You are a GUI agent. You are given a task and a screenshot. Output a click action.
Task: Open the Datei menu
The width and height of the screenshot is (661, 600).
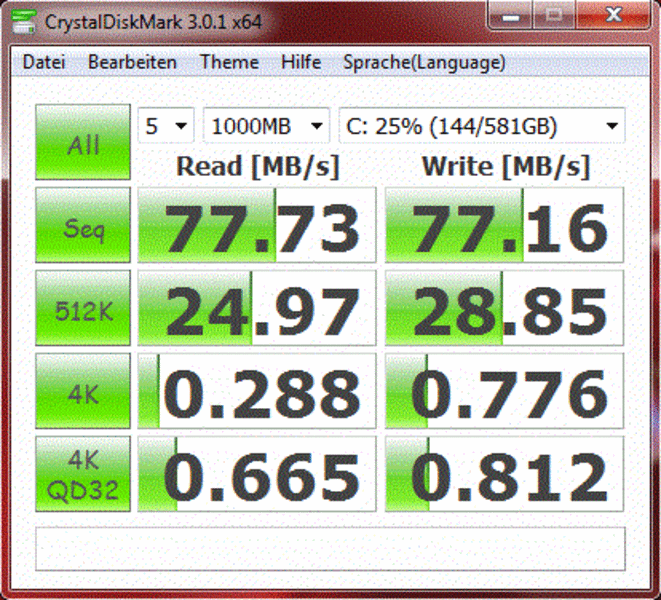click(x=44, y=62)
